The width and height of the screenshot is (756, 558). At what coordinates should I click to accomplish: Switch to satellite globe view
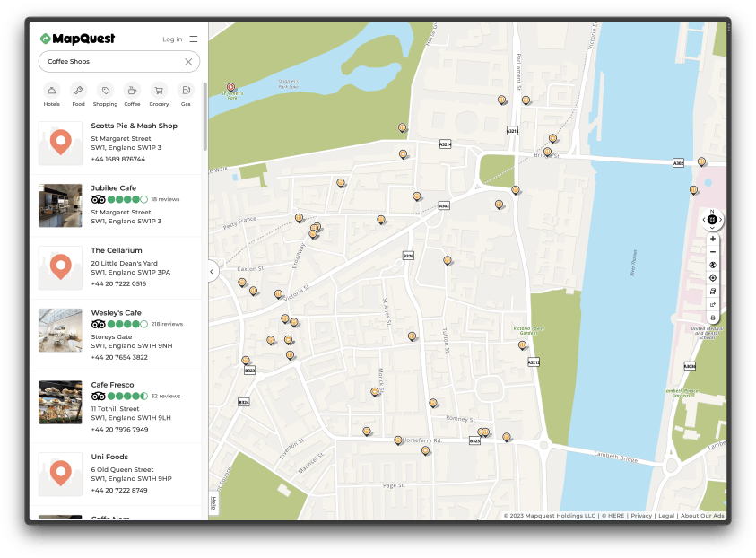coord(713,265)
